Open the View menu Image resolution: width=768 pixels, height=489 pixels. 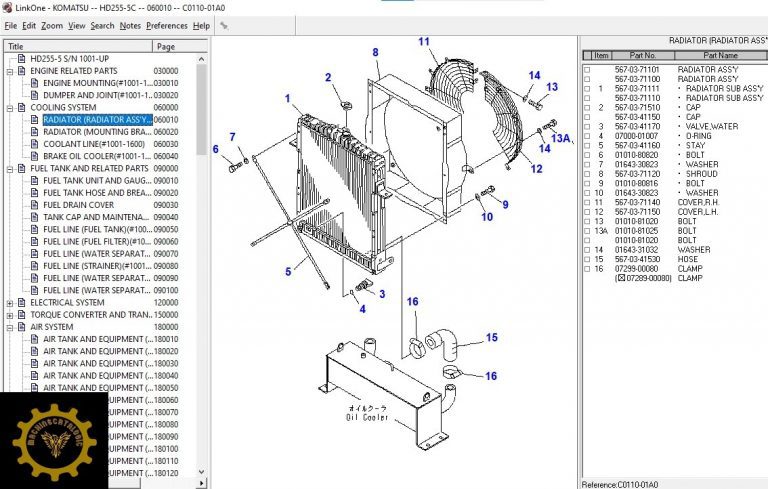click(x=76, y=26)
